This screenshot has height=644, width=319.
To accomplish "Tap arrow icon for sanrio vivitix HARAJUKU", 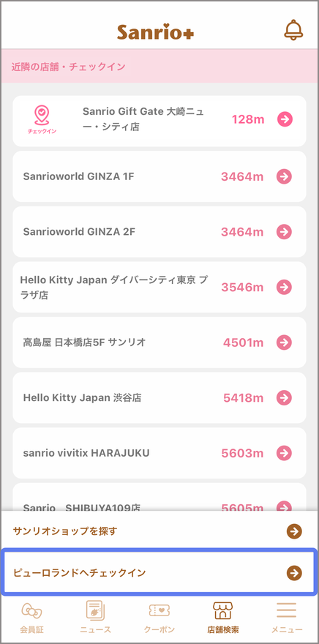I will (284, 453).
